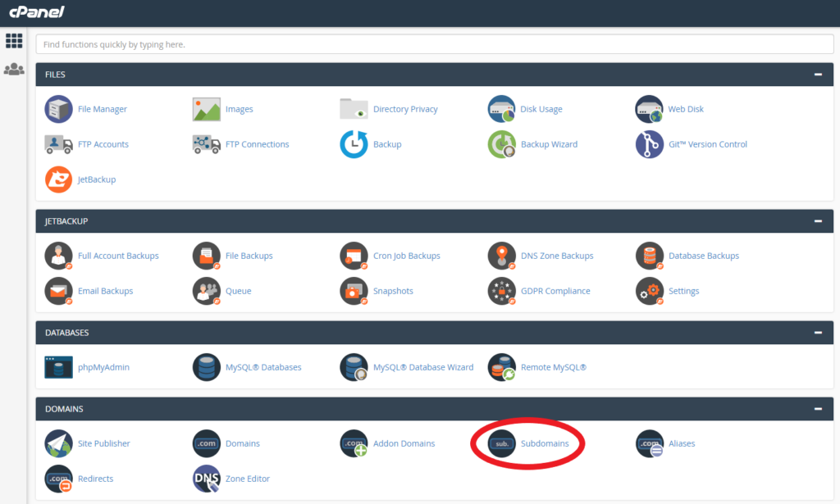Image resolution: width=840 pixels, height=504 pixels.
Task: Click the DNS Zone Editor icon
Action: point(206,479)
